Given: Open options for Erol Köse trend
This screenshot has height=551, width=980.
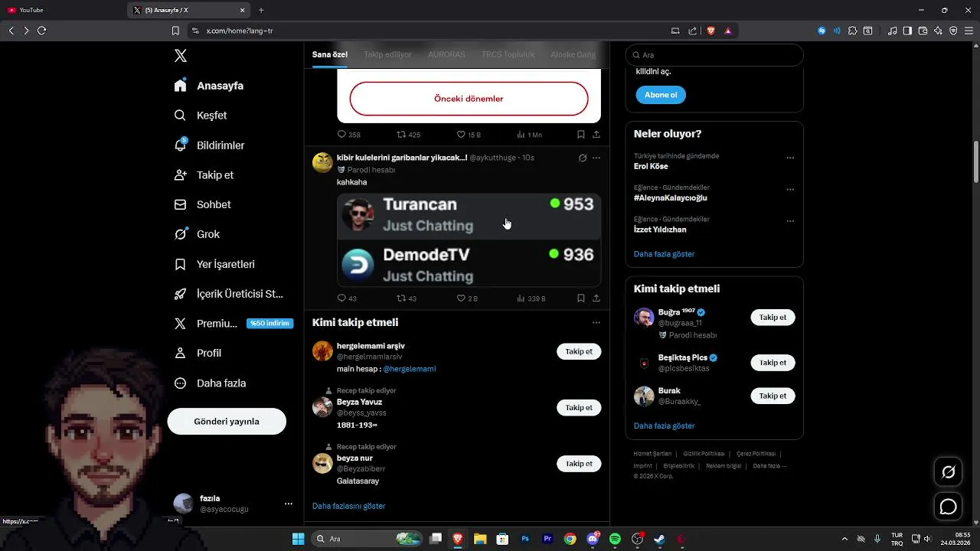Looking at the screenshot, I should pos(790,158).
